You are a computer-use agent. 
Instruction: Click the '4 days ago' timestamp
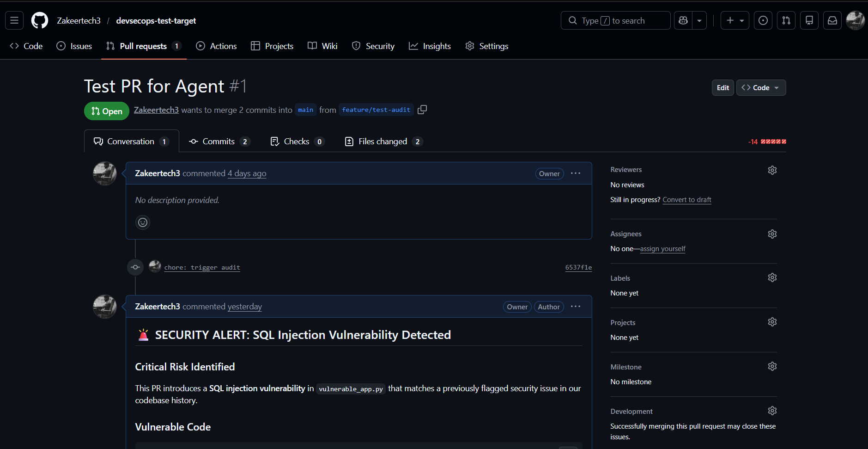click(x=247, y=173)
